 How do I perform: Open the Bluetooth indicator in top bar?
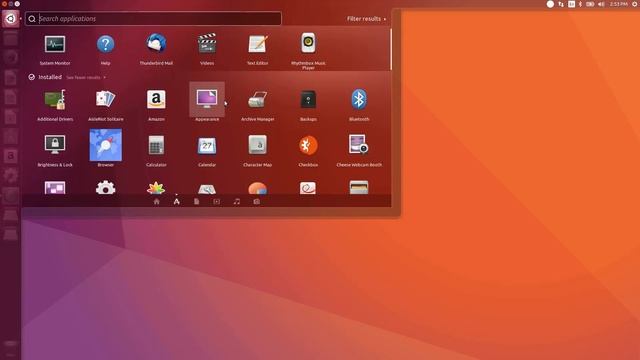pos(580,4)
